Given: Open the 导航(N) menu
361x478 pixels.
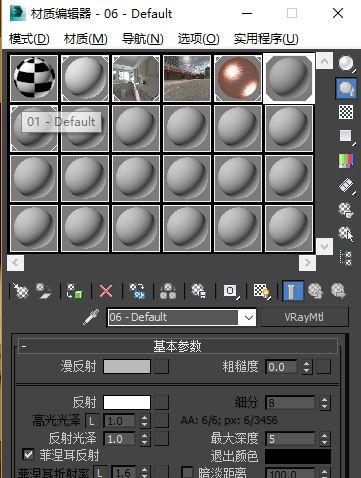Looking at the screenshot, I should pyautogui.click(x=143, y=39).
